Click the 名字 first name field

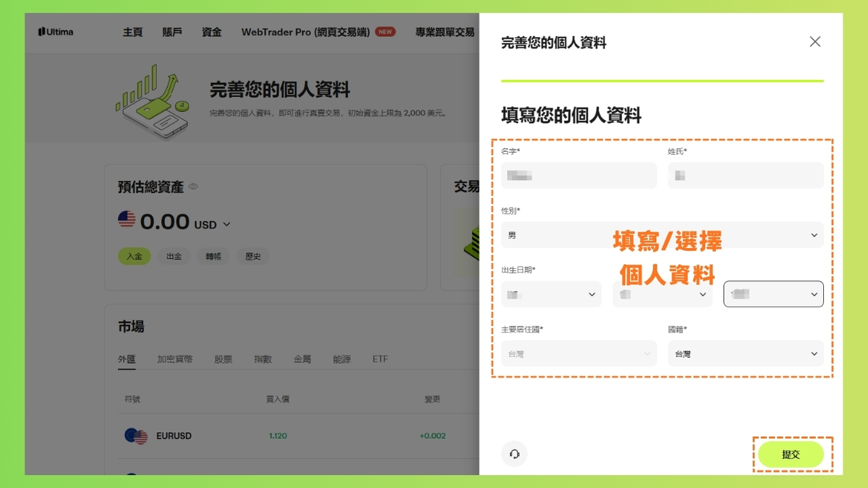(579, 176)
